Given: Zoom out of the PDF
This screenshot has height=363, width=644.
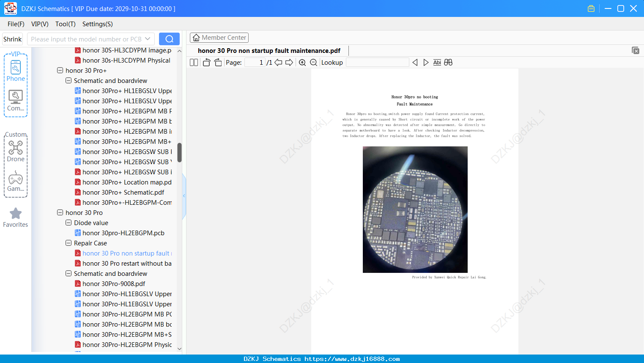Looking at the screenshot, I should [313, 63].
